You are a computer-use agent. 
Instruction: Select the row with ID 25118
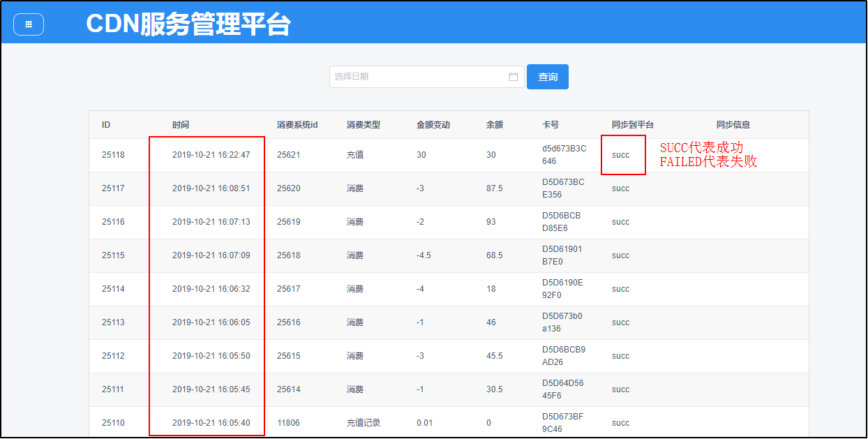pos(113,155)
